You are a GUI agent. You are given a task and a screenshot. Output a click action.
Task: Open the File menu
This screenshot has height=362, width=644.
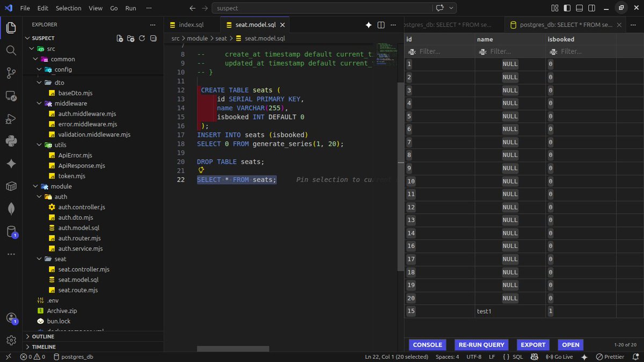pos(25,8)
